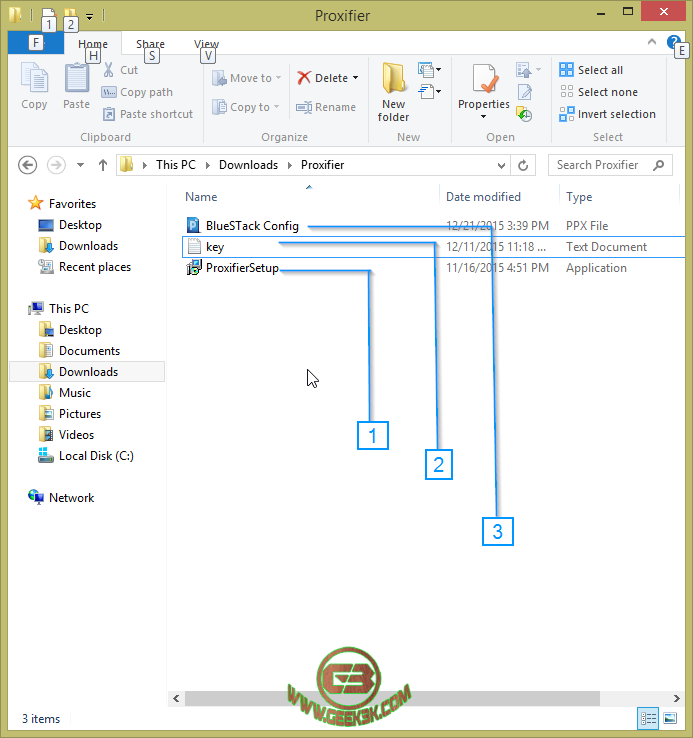Go up one folder level

tap(103, 165)
